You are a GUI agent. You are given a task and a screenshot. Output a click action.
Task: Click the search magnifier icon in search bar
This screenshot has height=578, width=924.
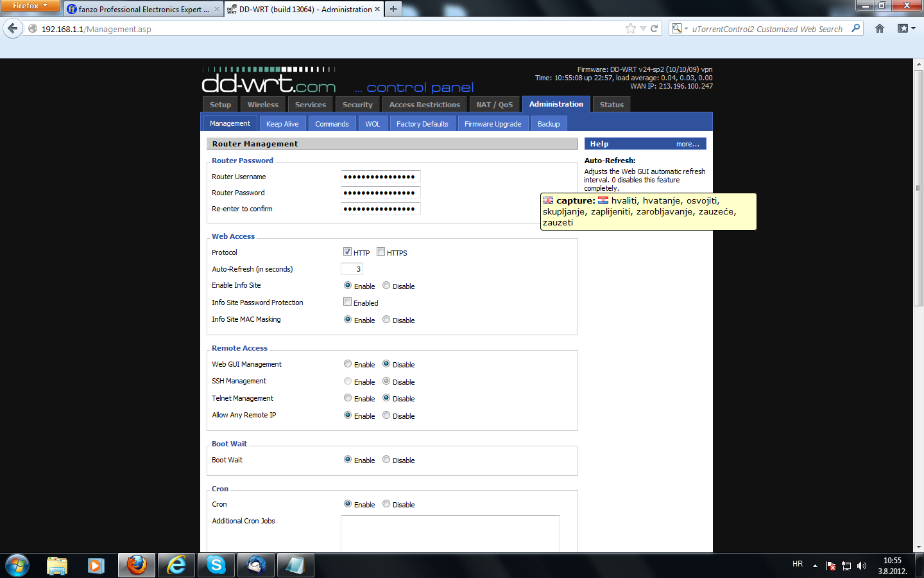click(855, 28)
